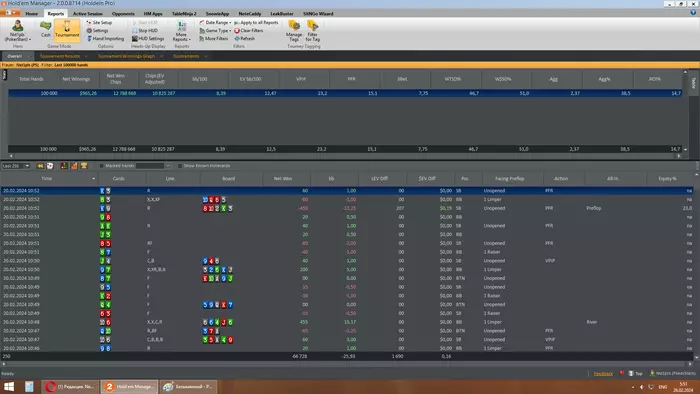
Task: Switch to the Opera browser taskbar window
Action: click(x=71, y=386)
